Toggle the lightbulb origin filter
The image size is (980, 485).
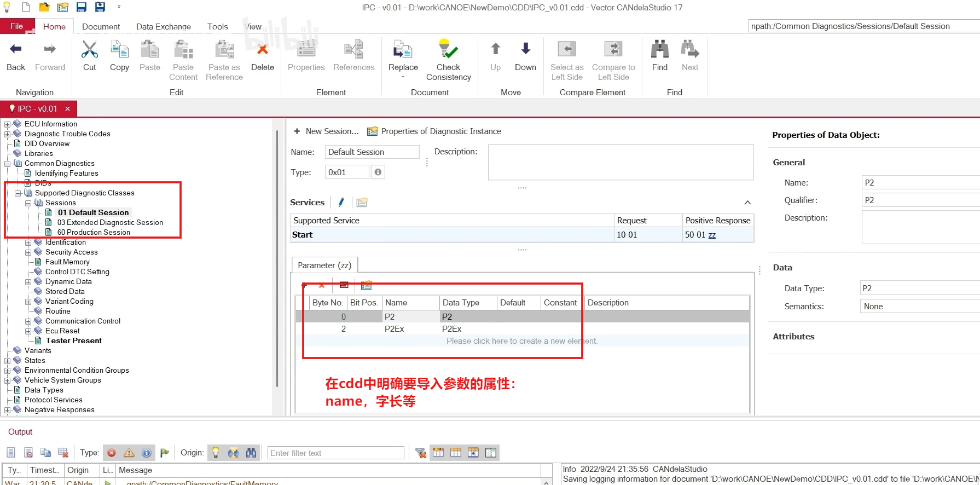point(216,453)
